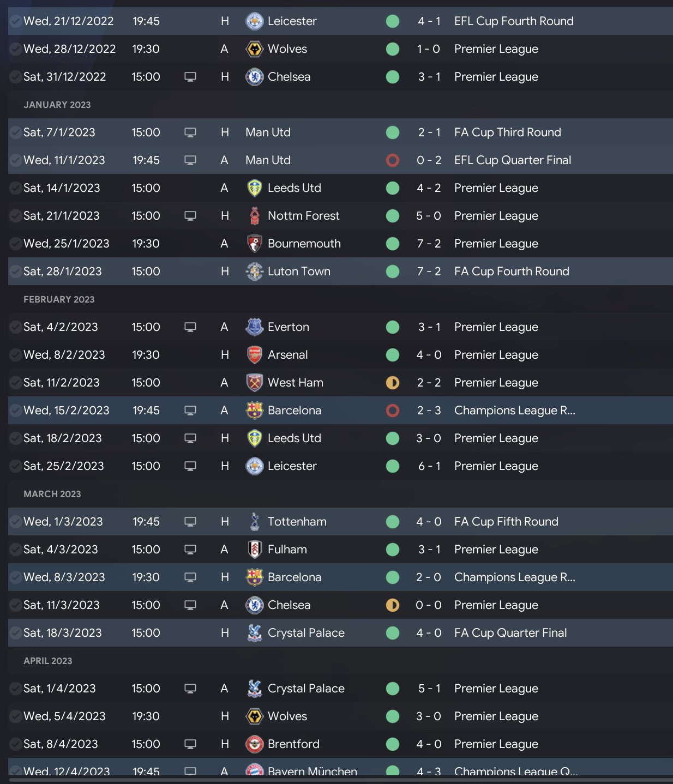Toggle the checkmark next to Wed, 5/4/2023 fixture

[16, 716]
